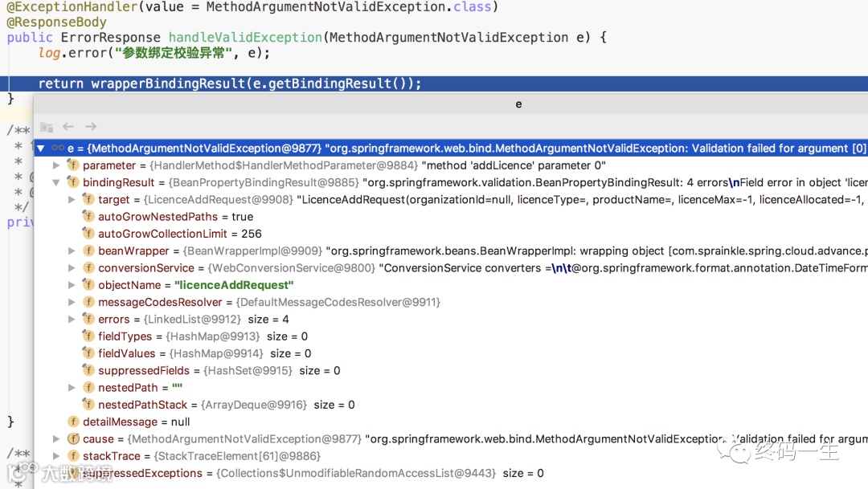Screen dimensions: 868x489
Task: Click the navigate back arrow in evaluate popup
Action: (x=68, y=127)
